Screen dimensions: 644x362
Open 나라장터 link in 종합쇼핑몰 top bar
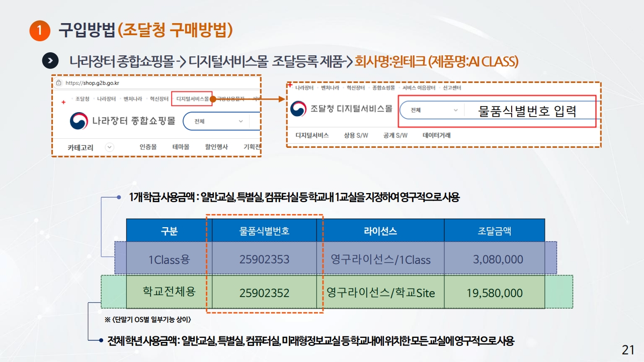tap(106, 99)
